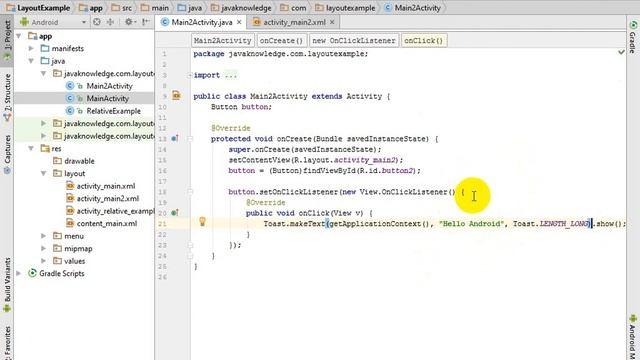640x360 pixels.
Task: Click src in navigation bar
Action: coord(122,8)
